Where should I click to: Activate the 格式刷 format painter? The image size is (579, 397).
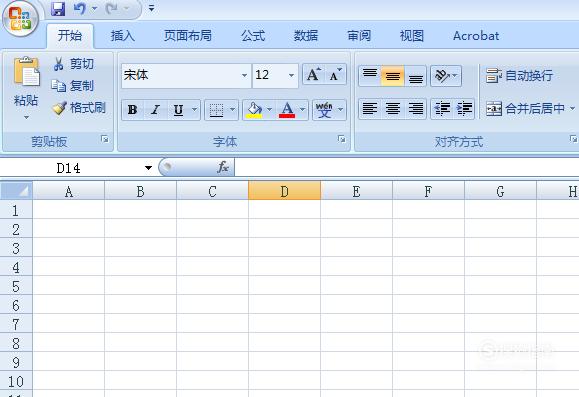click(79, 108)
